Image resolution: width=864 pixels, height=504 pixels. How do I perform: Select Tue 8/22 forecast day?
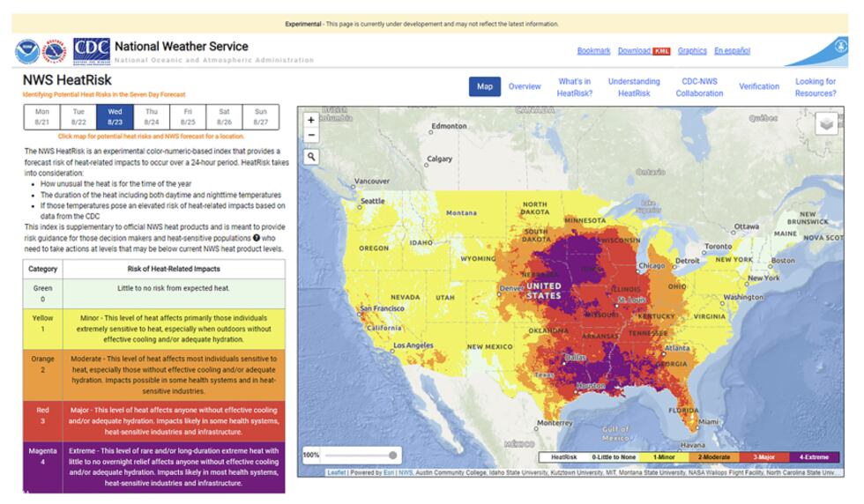pos(78,117)
